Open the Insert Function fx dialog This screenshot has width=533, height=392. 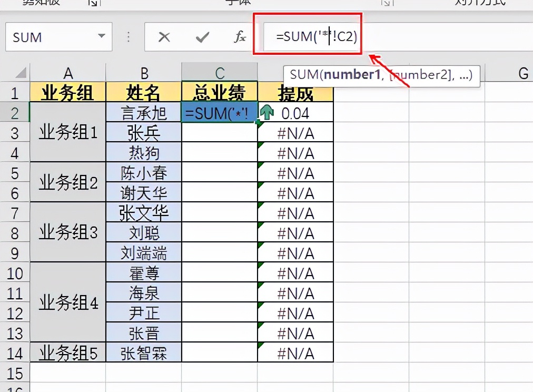(240, 37)
